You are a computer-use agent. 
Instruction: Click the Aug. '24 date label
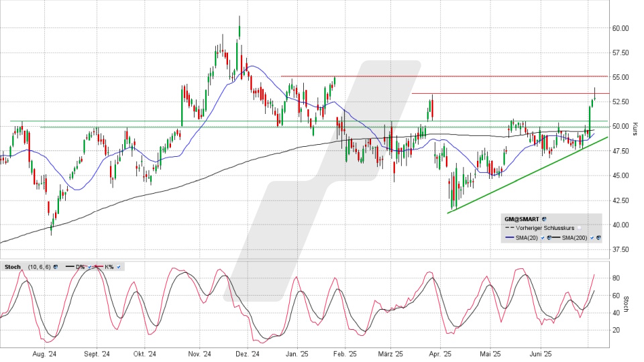pyautogui.click(x=44, y=354)
